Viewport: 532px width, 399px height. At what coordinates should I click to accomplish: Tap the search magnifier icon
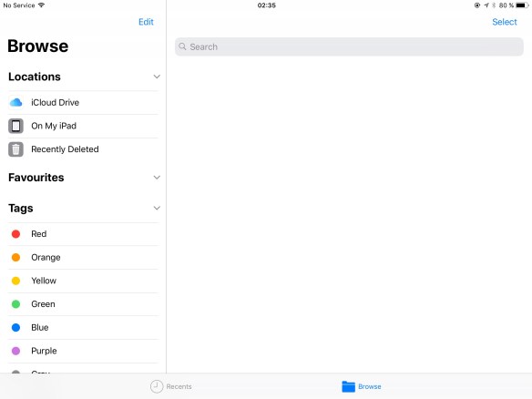pos(182,46)
